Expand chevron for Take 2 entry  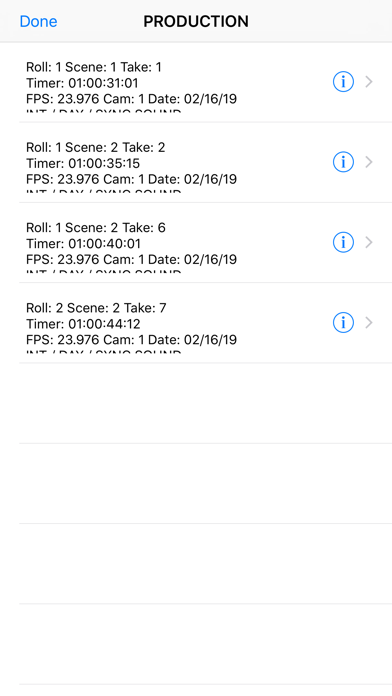pyautogui.click(x=369, y=162)
